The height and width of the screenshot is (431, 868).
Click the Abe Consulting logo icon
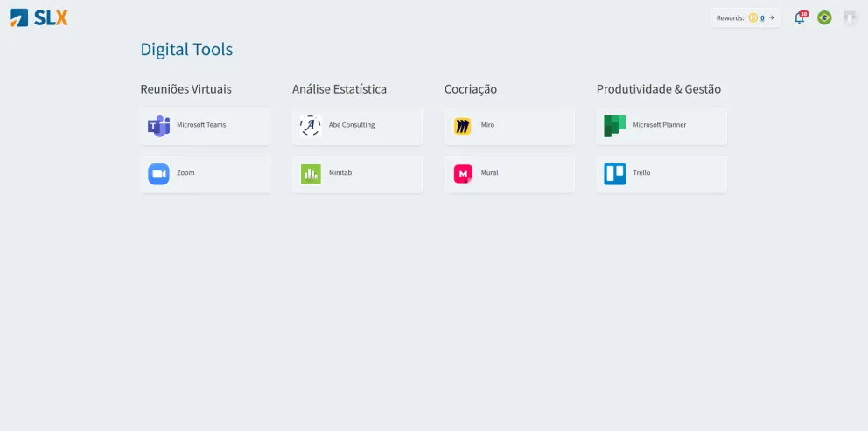pos(311,126)
